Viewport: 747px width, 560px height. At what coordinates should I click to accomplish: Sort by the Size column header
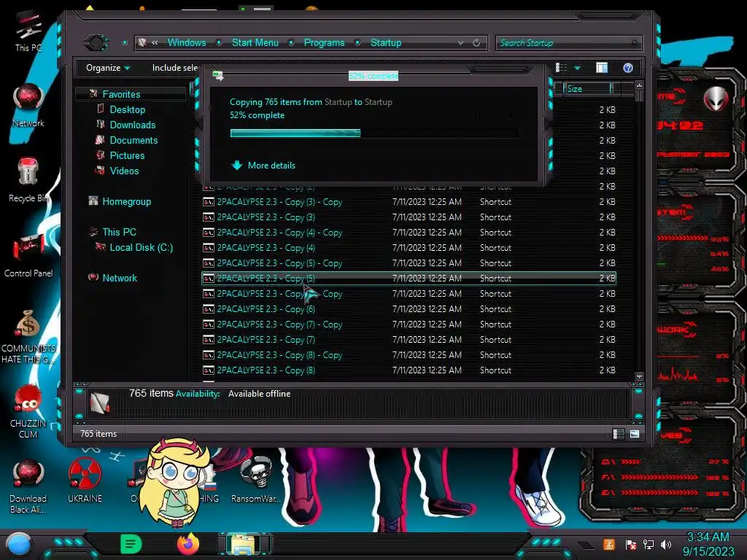click(x=587, y=89)
